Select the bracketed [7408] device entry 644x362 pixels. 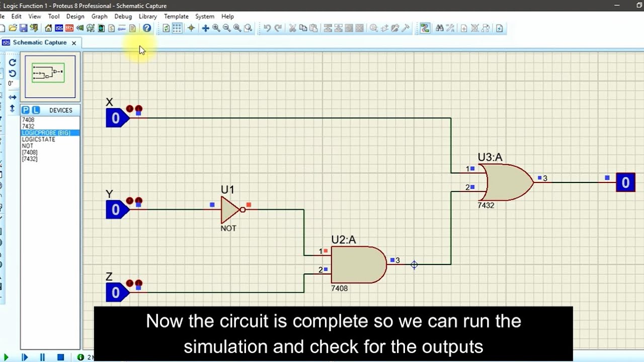(x=30, y=152)
